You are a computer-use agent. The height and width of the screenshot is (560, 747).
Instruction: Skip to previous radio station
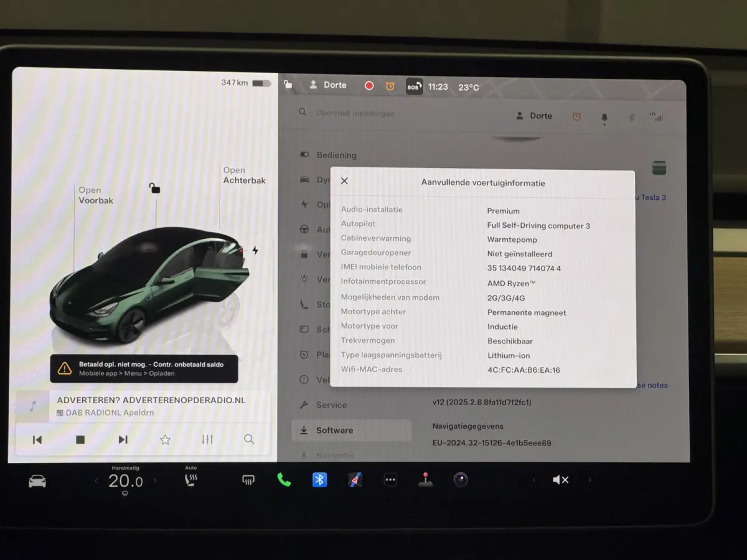pyautogui.click(x=37, y=440)
